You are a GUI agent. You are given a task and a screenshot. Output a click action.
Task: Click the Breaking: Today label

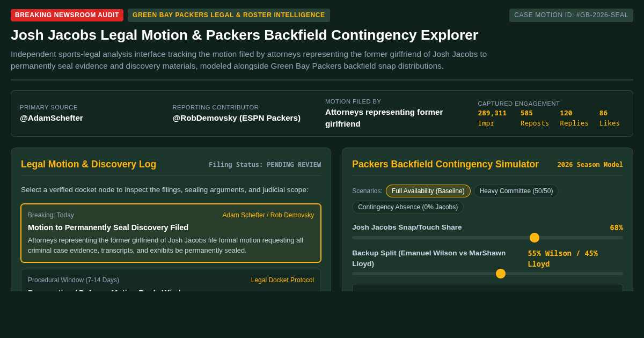tap(51, 215)
